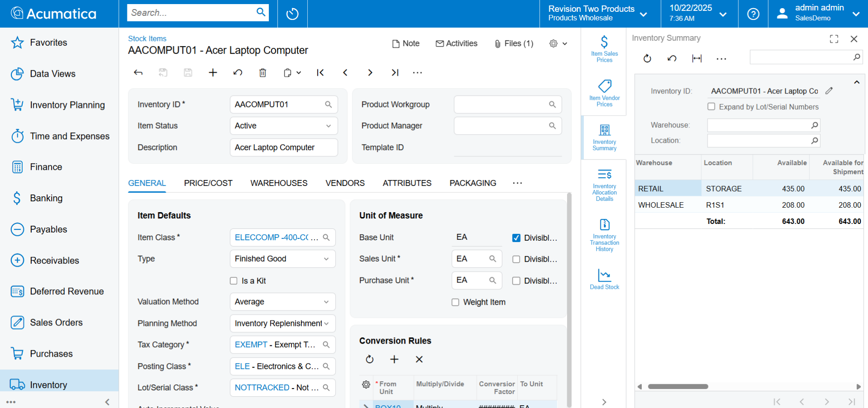This screenshot has height=408, width=868.
Task: Add a new stock item
Action: pyautogui.click(x=213, y=72)
